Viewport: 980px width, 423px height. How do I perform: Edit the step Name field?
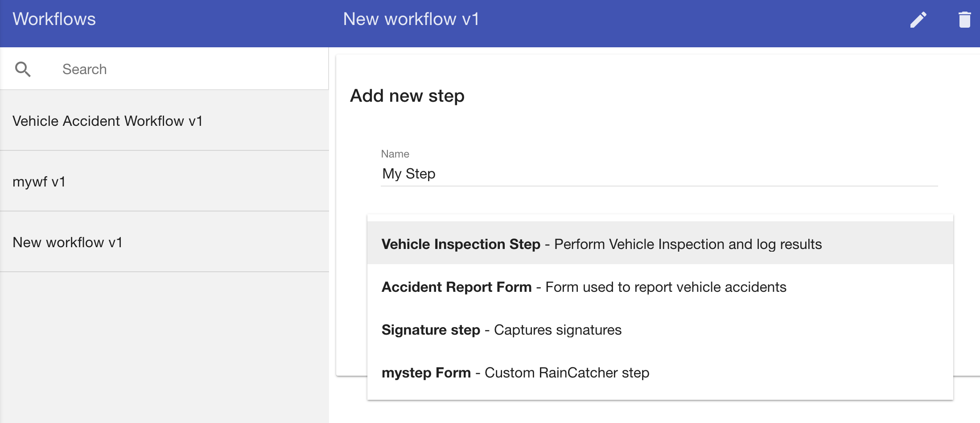pos(659,174)
